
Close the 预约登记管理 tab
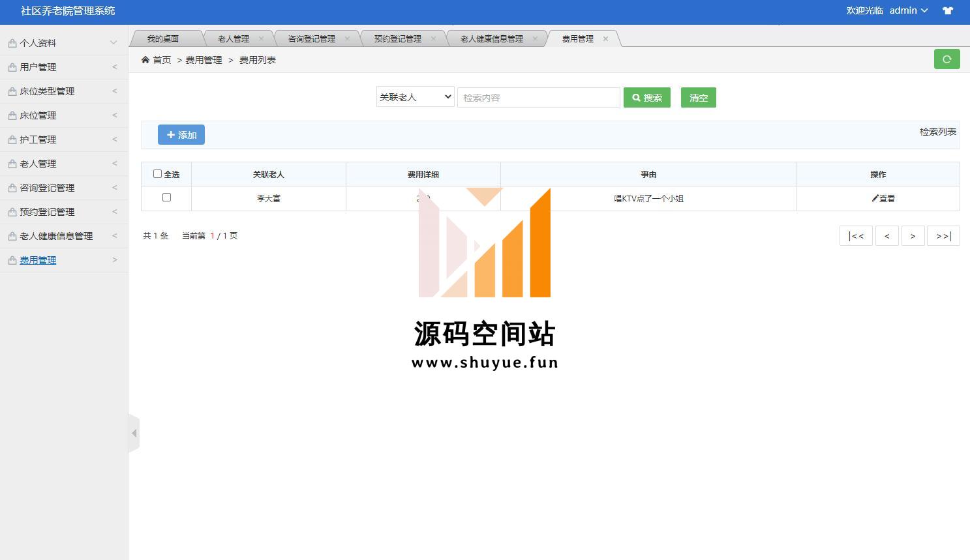click(433, 38)
